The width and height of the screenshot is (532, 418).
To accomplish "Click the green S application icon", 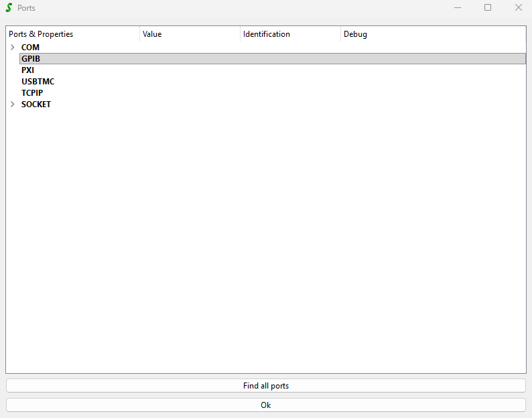I will (9, 8).
